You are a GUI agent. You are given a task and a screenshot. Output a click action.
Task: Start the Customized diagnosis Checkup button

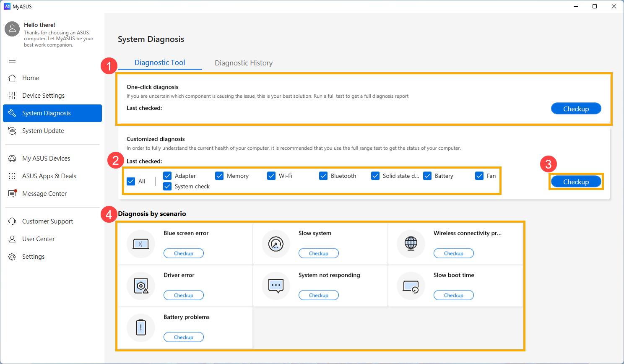(576, 182)
